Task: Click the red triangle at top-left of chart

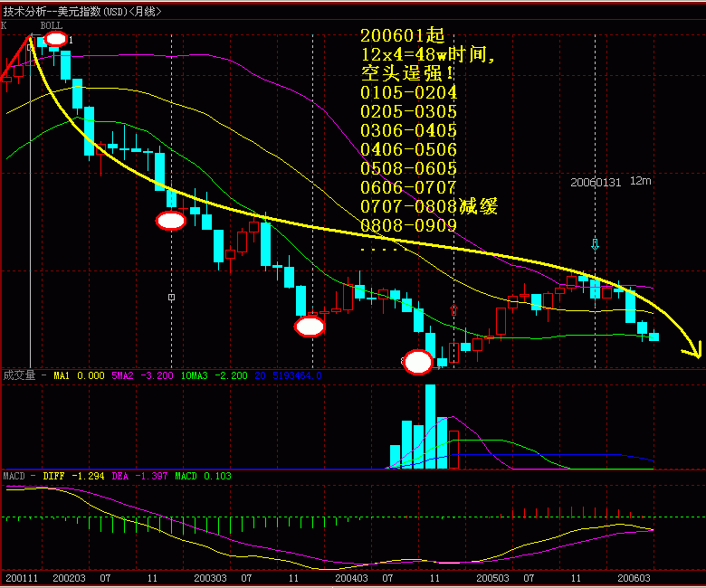Action: pos(17,62)
